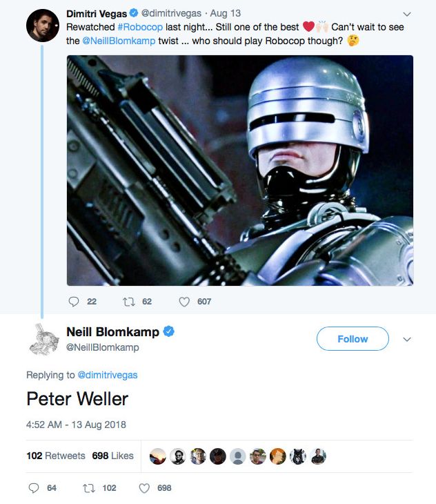Like Neill Blomkamp's Peter Weller reply
Image resolution: width=436 pixels, height=504 pixels.
pyautogui.click(x=144, y=488)
